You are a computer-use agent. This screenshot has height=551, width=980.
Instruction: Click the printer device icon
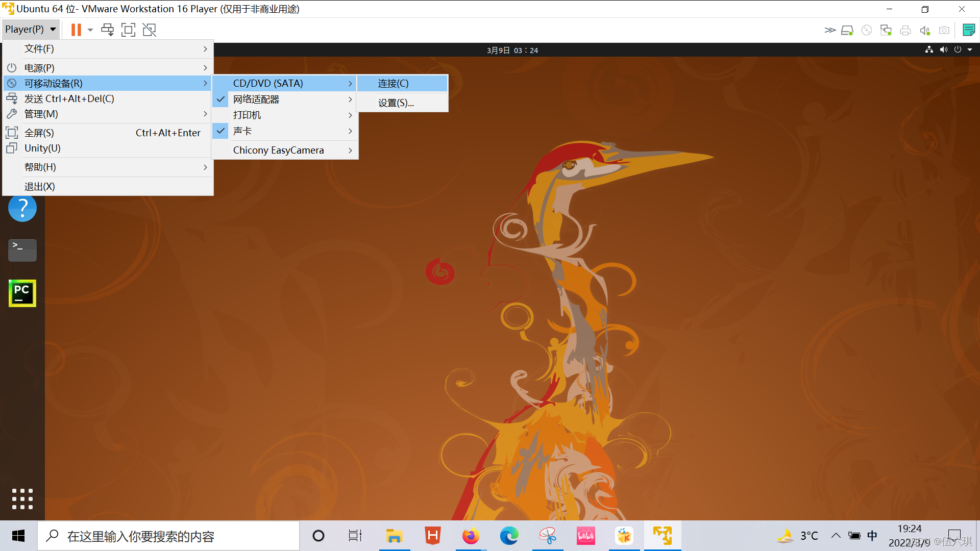[905, 30]
